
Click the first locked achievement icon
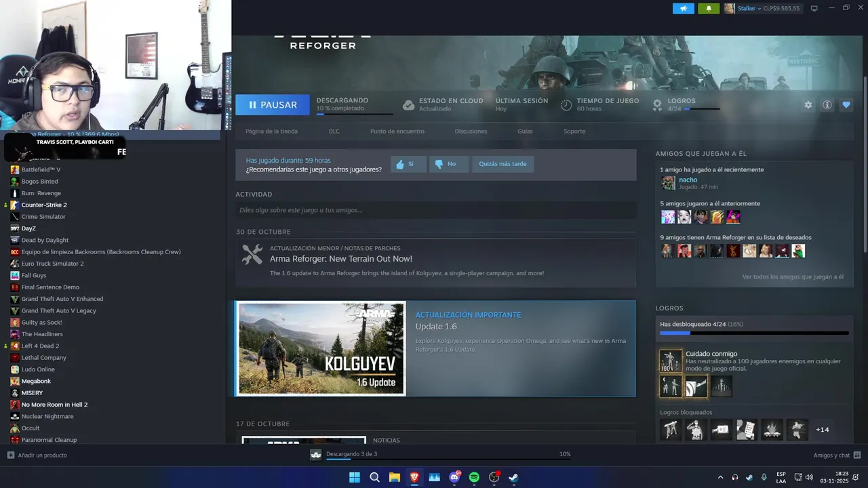pos(671,430)
